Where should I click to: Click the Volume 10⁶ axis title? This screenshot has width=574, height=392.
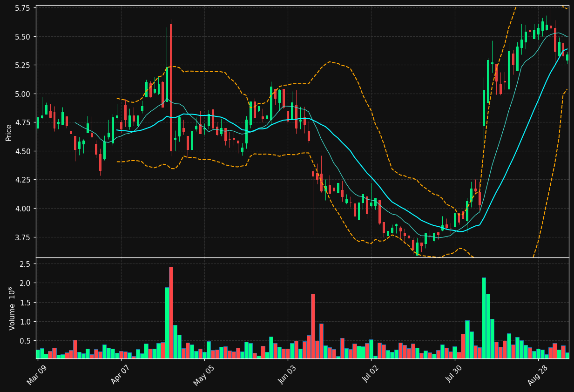(x=11, y=308)
